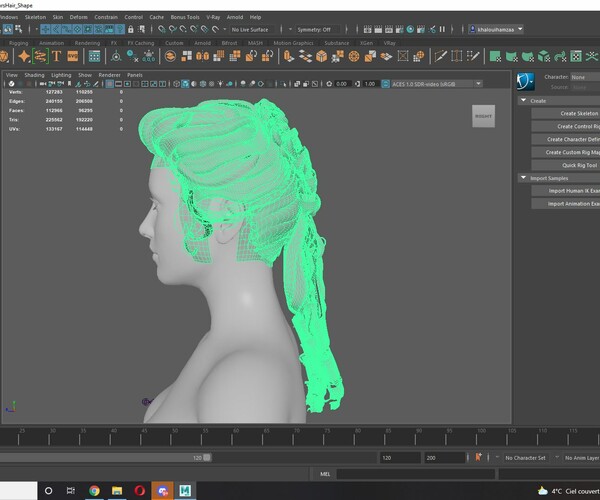Toggle the ACES color management button
Viewport: 600px width, 500px height.
coord(386,84)
